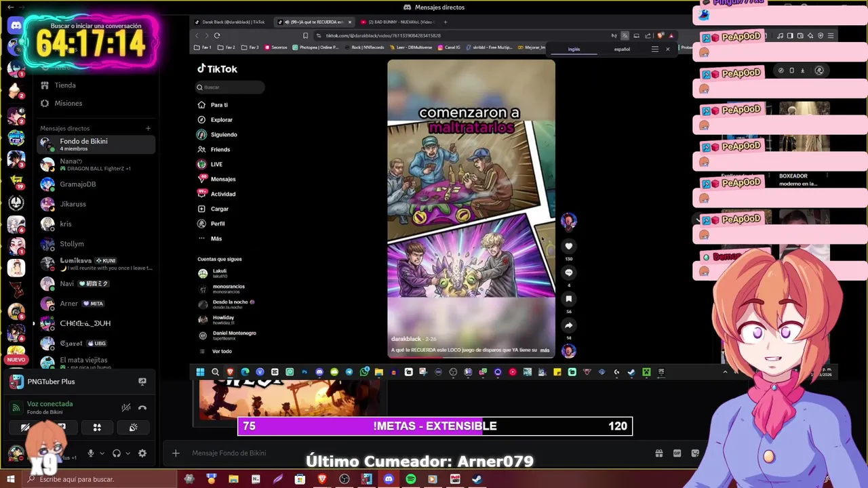Stream PNGTuber Plus with screen share icon
This screenshot has width=868, height=488.
tap(142, 382)
